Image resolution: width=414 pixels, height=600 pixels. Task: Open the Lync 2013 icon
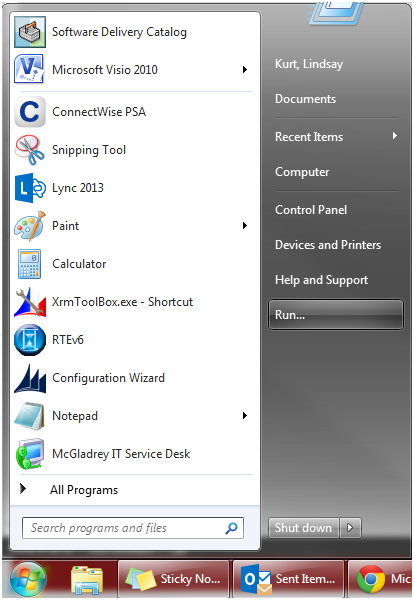click(x=30, y=188)
